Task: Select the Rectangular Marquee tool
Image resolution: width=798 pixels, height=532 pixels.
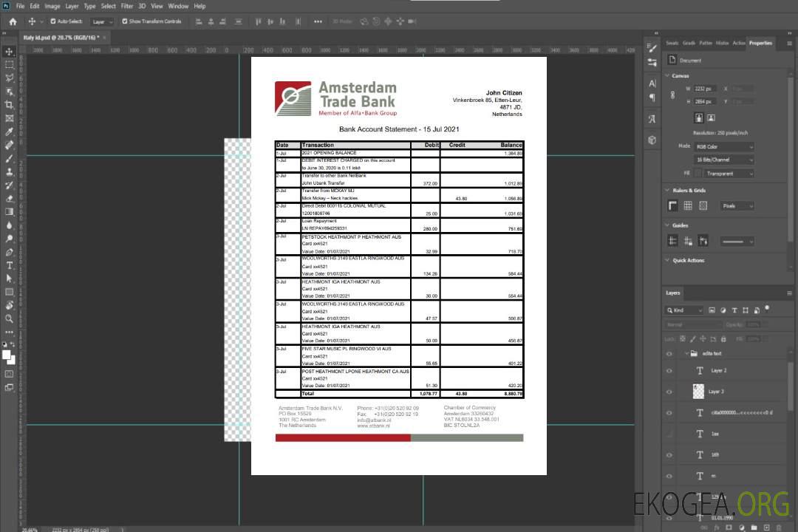Action: pos(9,65)
